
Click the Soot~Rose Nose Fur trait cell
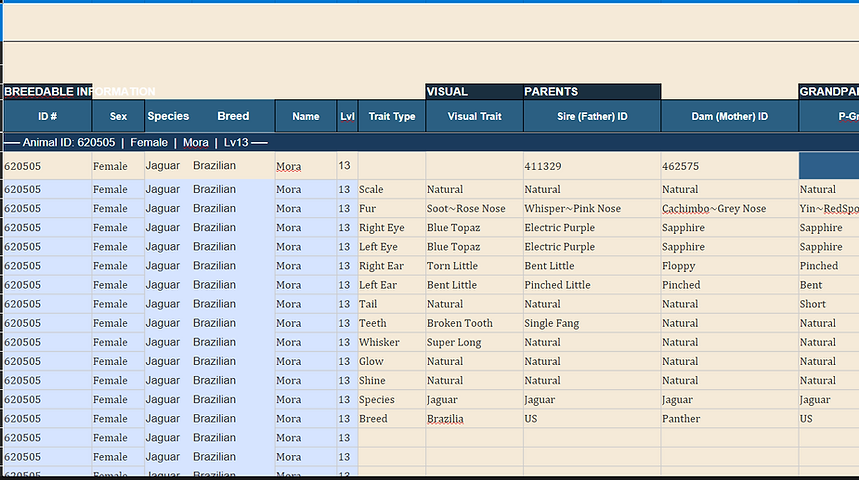474,209
